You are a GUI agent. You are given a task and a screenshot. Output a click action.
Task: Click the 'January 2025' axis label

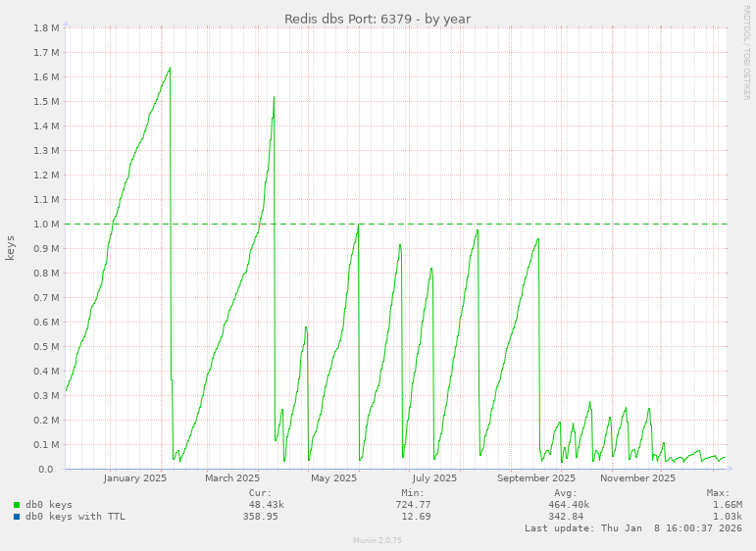coord(135,478)
